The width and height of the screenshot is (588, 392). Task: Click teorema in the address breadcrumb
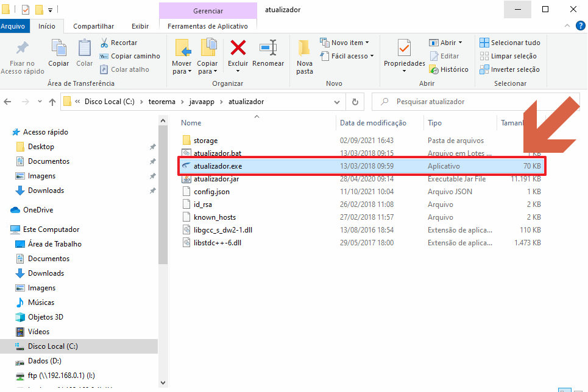pos(161,102)
